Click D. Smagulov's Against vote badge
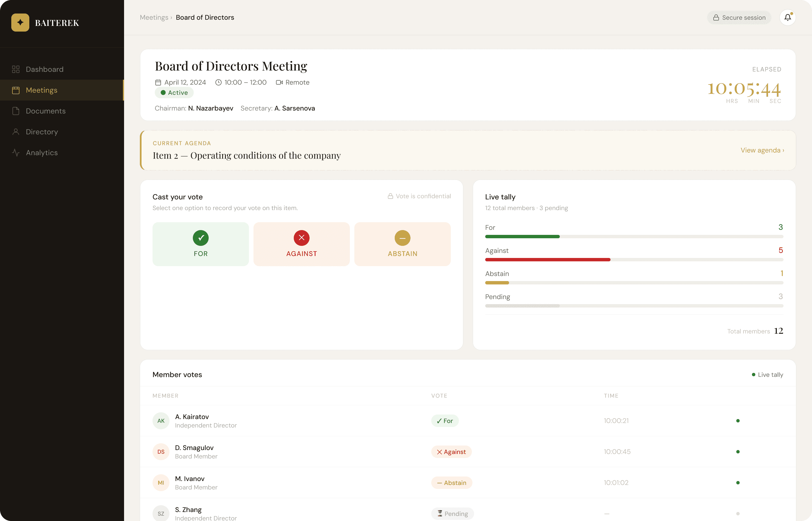The image size is (812, 521). pos(451,452)
